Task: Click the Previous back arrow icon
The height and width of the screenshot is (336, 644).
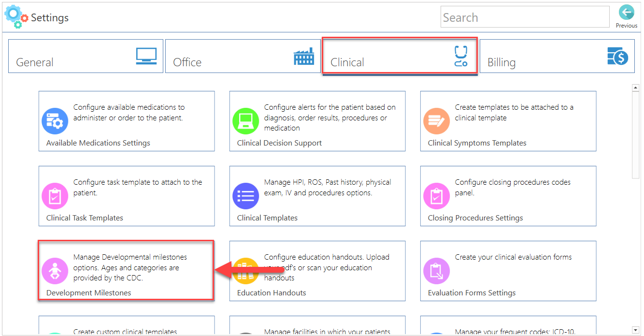Action: pos(626,13)
